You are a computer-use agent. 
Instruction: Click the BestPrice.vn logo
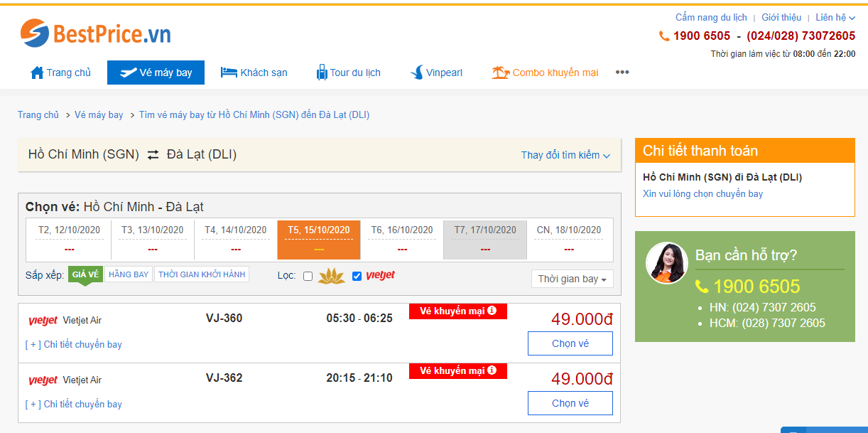[95, 33]
